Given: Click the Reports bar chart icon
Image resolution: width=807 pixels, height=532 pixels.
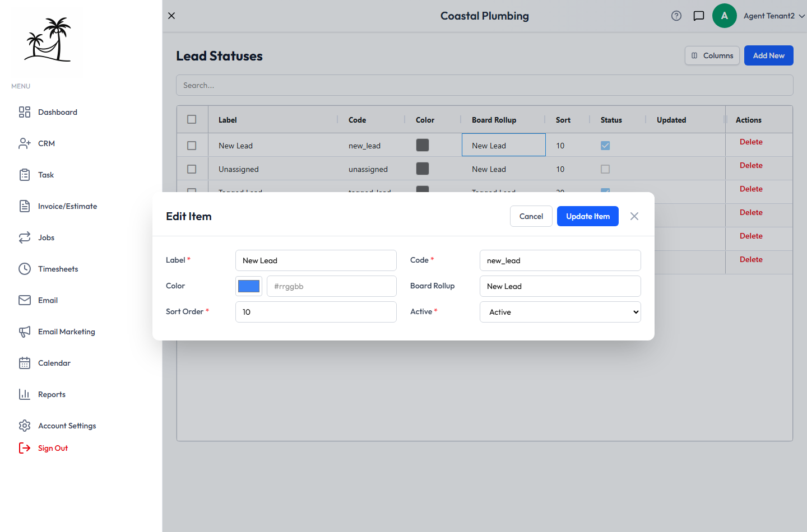Looking at the screenshot, I should pos(25,394).
